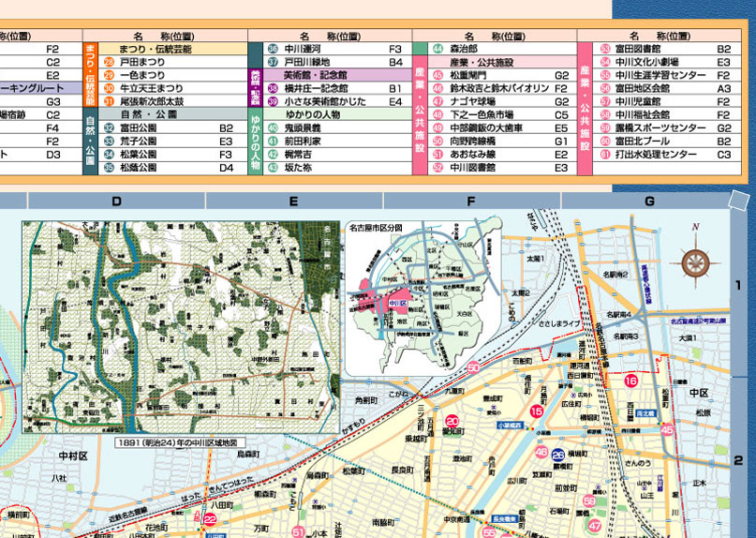
Task: Click map marker number 45
Action: [x=667, y=429]
